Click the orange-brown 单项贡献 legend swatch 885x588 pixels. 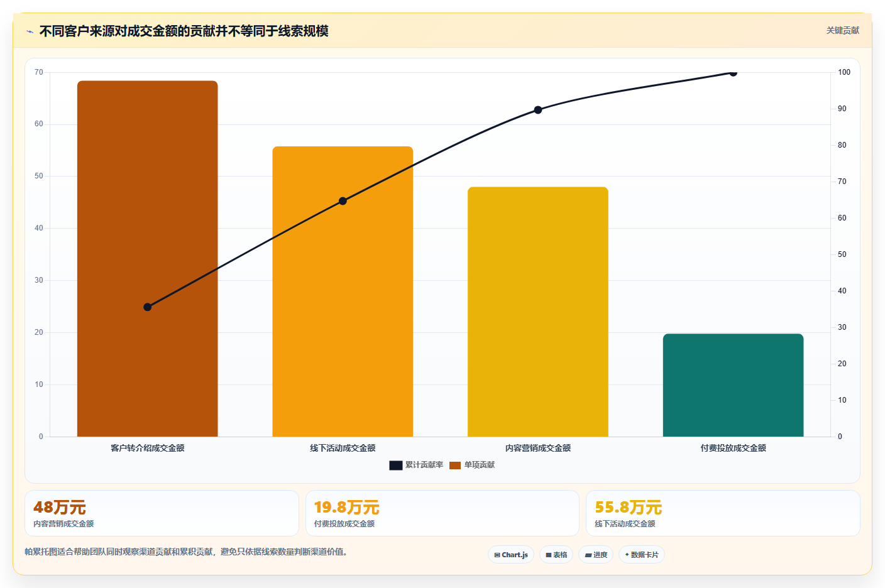pyautogui.click(x=455, y=465)
